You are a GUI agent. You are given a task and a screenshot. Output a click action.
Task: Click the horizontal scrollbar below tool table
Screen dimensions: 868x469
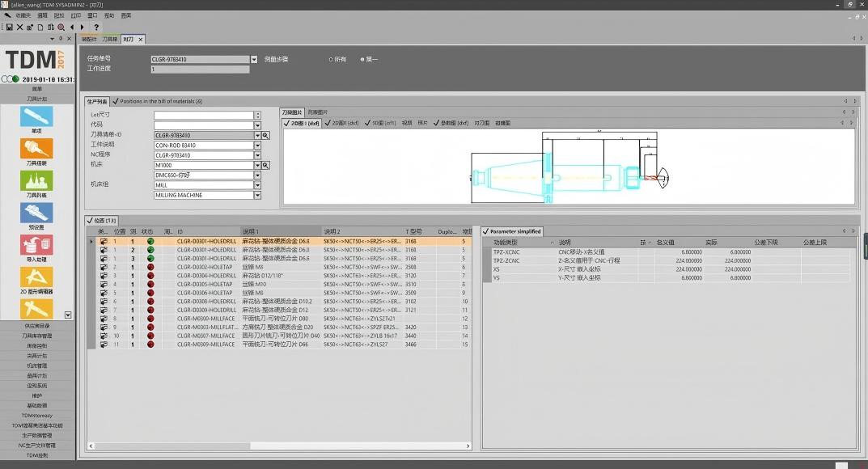[280, 446]
